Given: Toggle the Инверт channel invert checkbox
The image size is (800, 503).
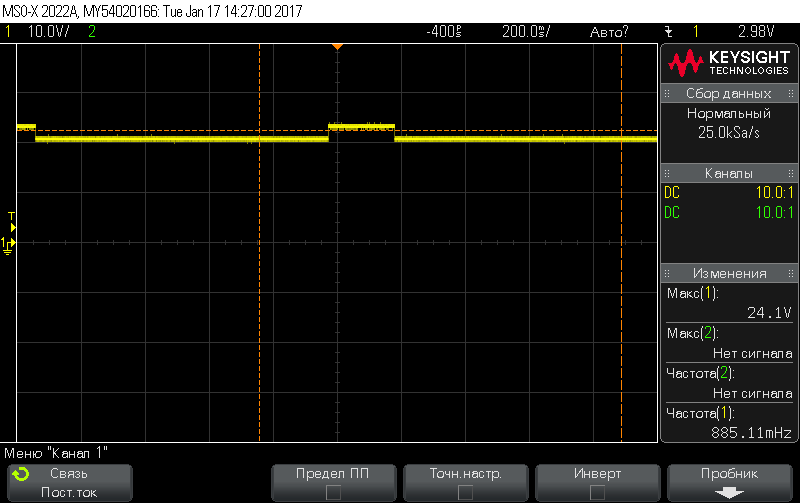Looking at the screenshot, I should pos(597,492).
